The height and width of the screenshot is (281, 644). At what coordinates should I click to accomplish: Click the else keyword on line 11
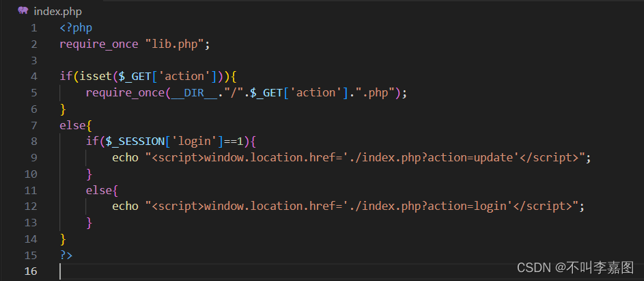[99, 191]
